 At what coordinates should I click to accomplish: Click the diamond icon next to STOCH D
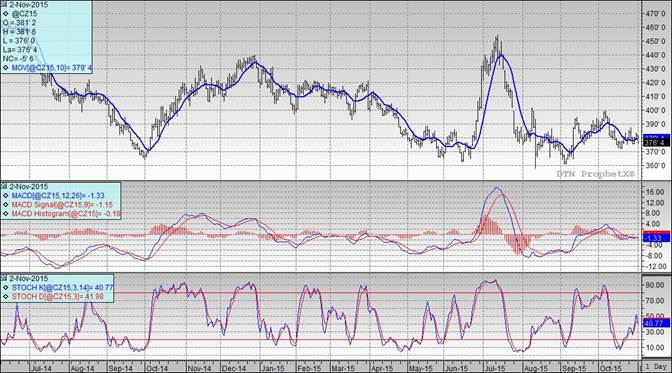(6, 296)
